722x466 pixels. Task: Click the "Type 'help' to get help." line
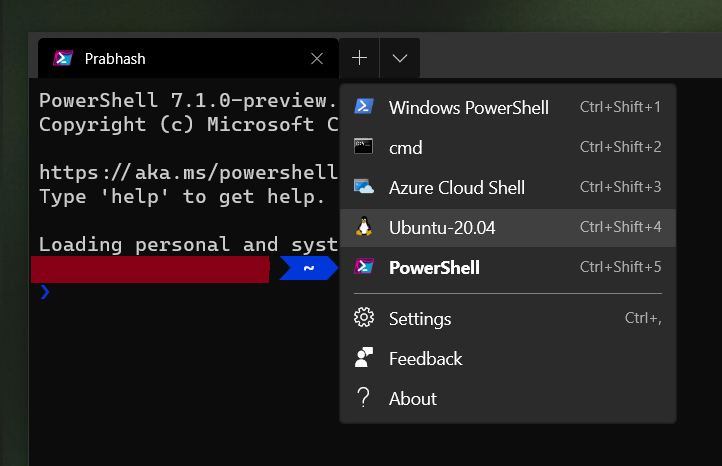click(182, 197)
